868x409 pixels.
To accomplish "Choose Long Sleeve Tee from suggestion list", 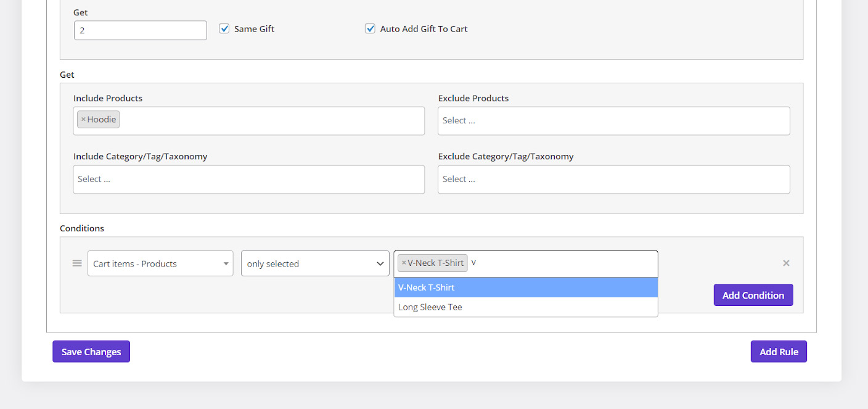I will click(525, 307).
